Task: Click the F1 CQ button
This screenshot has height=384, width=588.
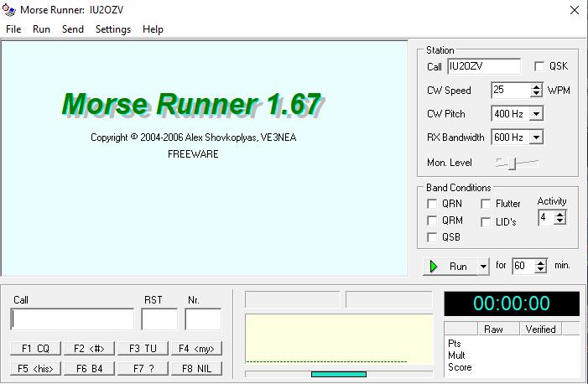Action: (x=36, y=348)
